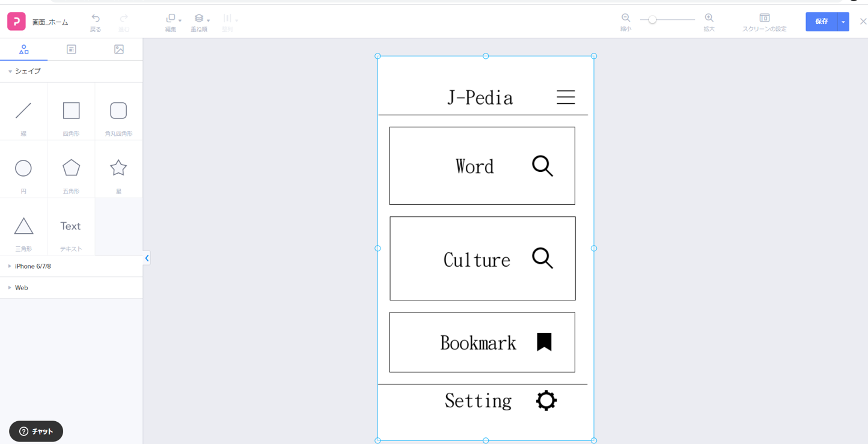Select the line (線) shape tool
Screen dimensions: 868x444
[23, 111]
